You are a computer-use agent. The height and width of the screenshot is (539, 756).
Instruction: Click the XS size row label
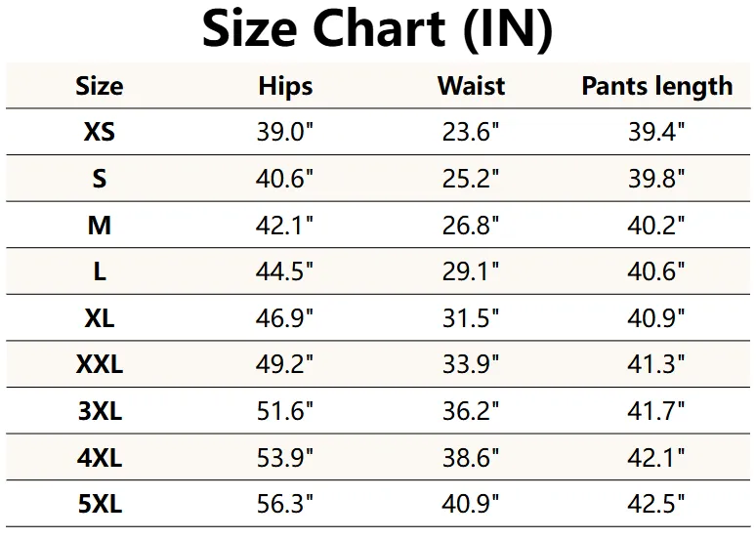pyautogui.click(x=100, y=132)
